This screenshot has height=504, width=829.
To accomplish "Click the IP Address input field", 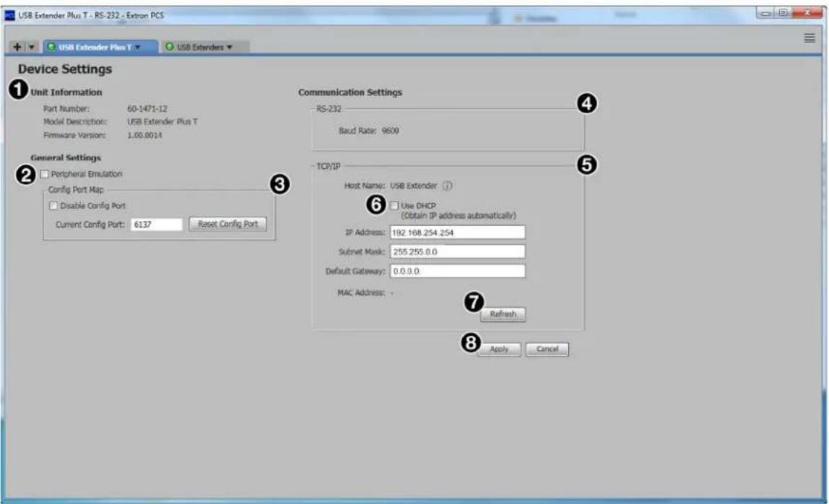I will coord(457,233).
